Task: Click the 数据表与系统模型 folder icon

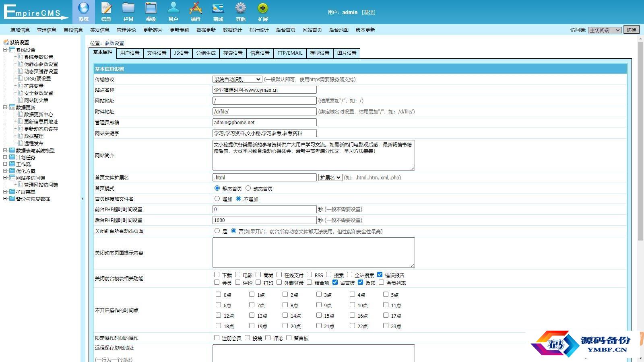Action: pyautogui.click(x=12, y=150)
